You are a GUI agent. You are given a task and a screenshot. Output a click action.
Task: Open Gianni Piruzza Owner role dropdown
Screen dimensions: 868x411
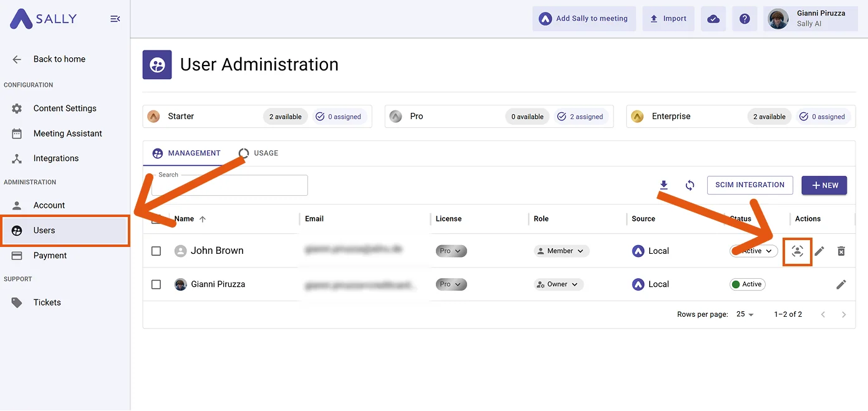(x=559, y=284)
